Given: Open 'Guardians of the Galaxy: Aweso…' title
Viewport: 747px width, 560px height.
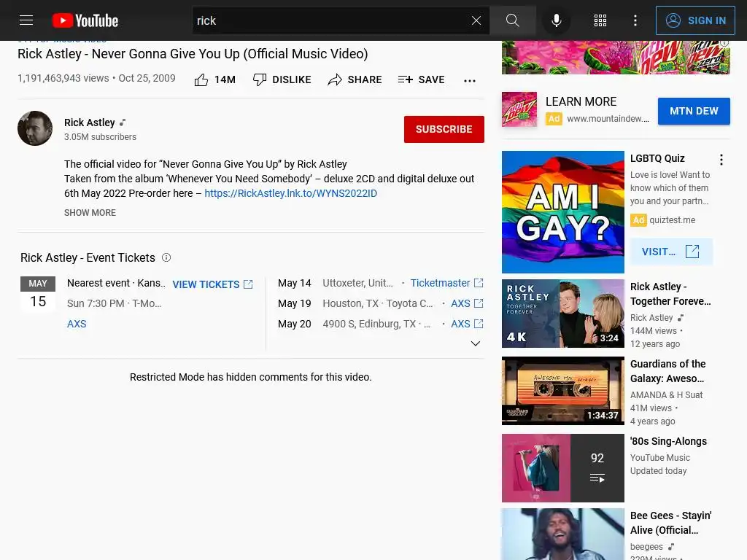Looking at the screenshot, I should coord(668,371).
